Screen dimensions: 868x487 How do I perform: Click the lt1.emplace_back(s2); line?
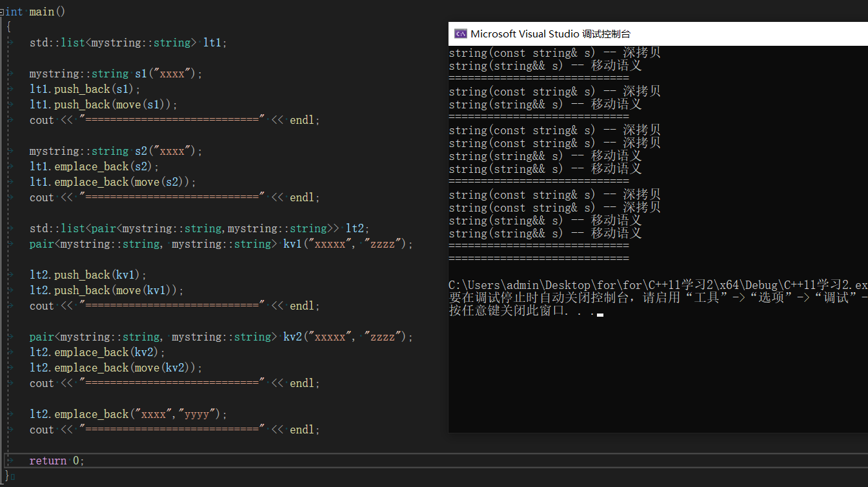click(94, 166)
